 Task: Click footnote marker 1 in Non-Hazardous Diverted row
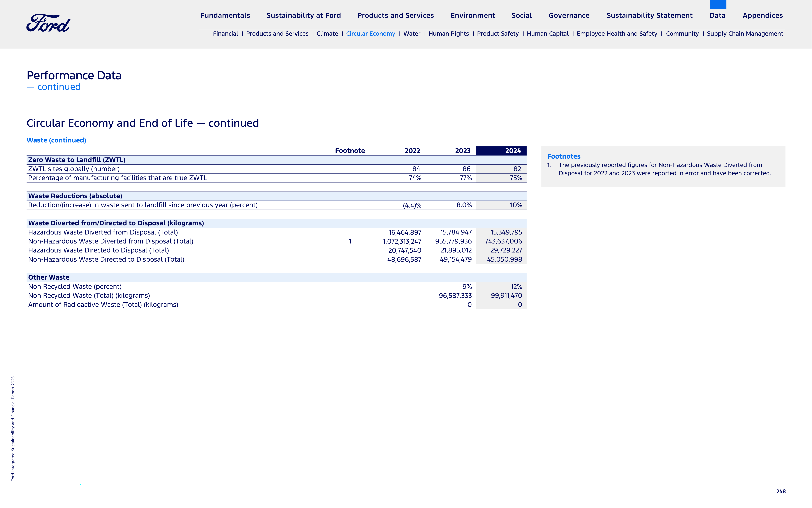(350, 241)
